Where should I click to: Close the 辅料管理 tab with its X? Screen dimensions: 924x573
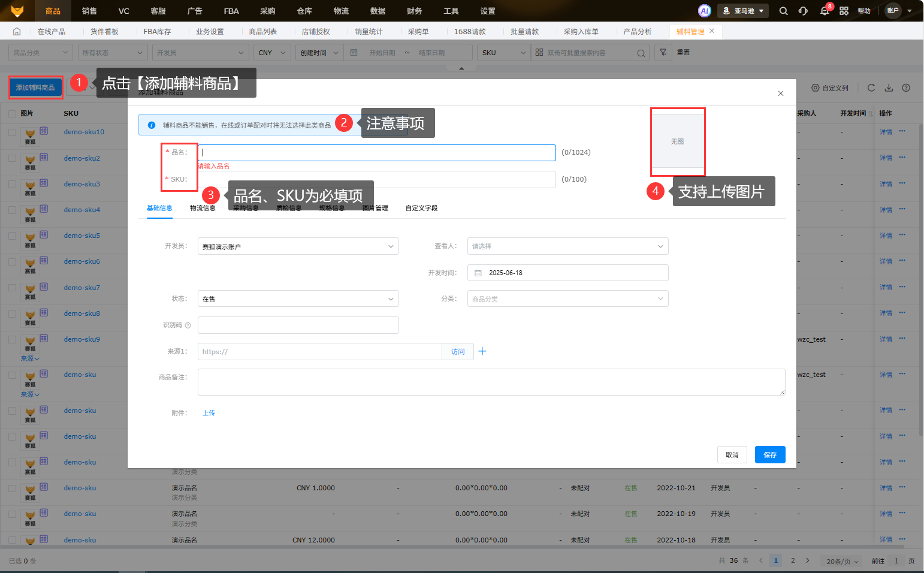(712, 31)
